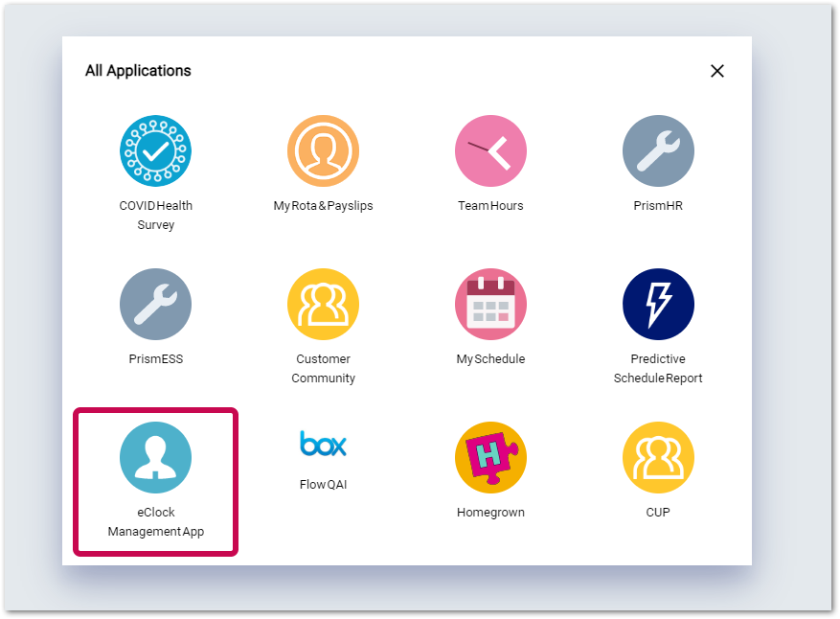The height and width of the screenshot is (619, 840).
Task: Click the "Predictive Schedule Report" label
Action: [658, 368]
